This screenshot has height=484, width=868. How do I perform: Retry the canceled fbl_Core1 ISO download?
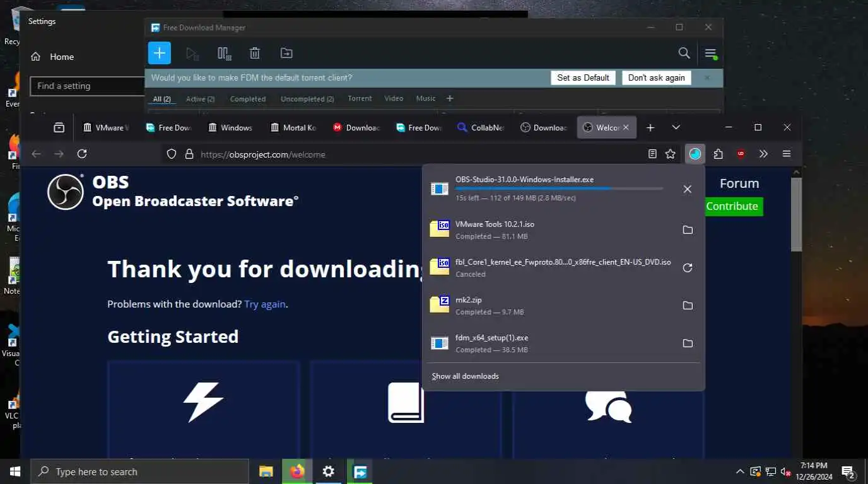tap(688, 268)
